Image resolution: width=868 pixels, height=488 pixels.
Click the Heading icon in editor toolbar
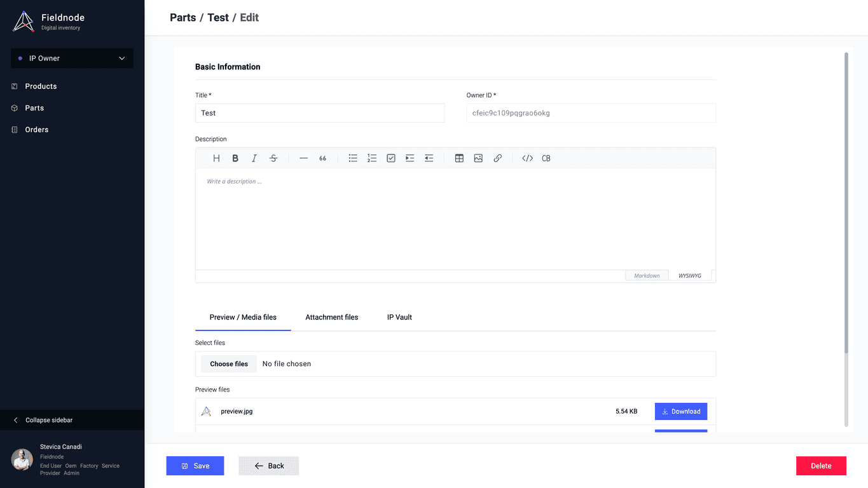pyautogui.click(x=216, y=158)
